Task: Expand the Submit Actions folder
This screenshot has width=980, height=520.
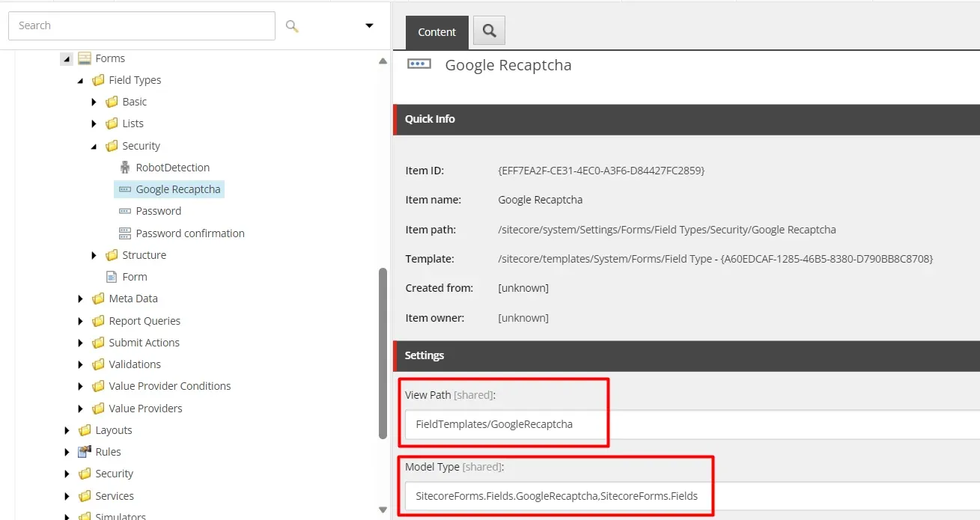Action: click(x=81, y=343)
